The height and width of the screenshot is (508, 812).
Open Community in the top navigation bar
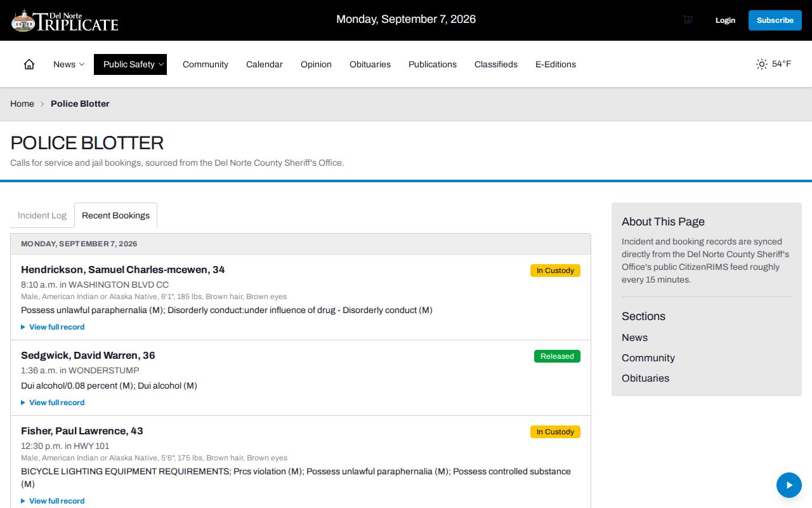point(206,64)
